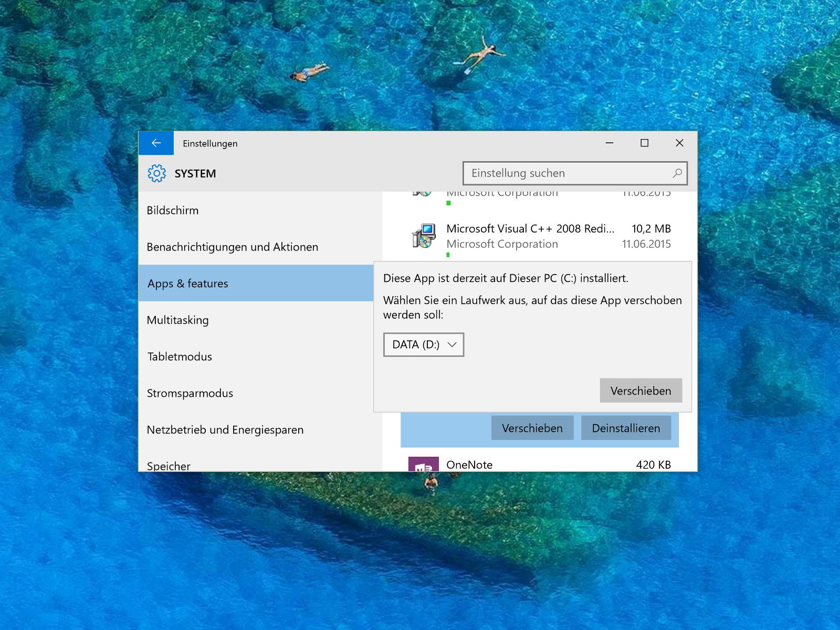
Task: Click the 10,2 MB size value
Action: tap(651, 228)
